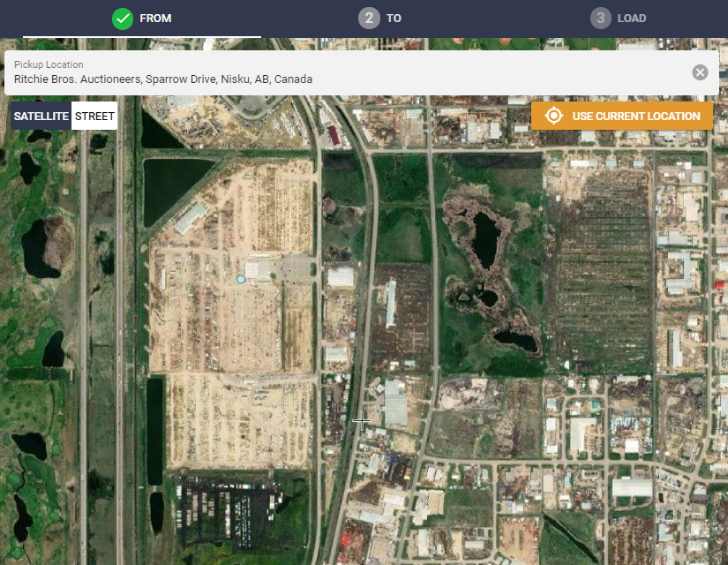Screen dimensions: 728x565
Task: Click the step 3 number circle
Action: (x=600, y=19)
